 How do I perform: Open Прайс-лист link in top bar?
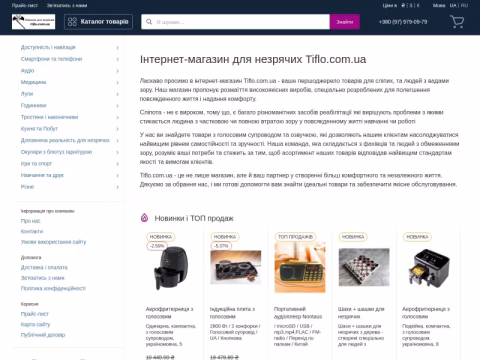click(x=25, y=5)
